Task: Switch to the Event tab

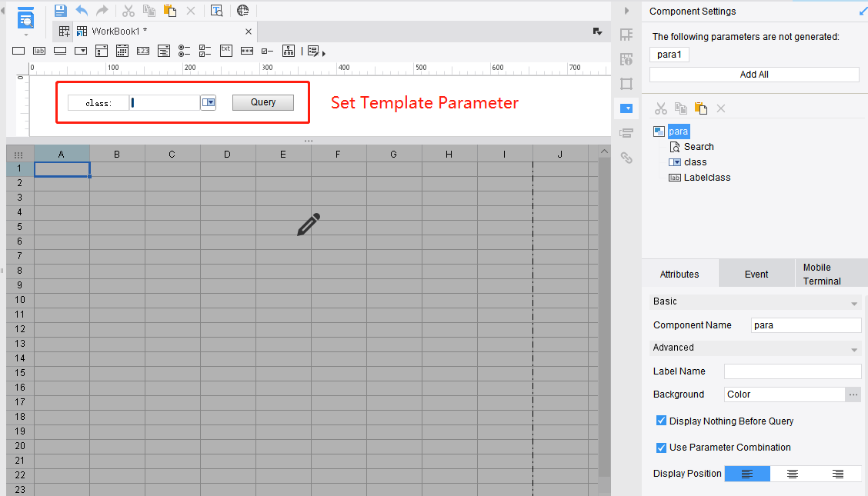Action: 756,273
